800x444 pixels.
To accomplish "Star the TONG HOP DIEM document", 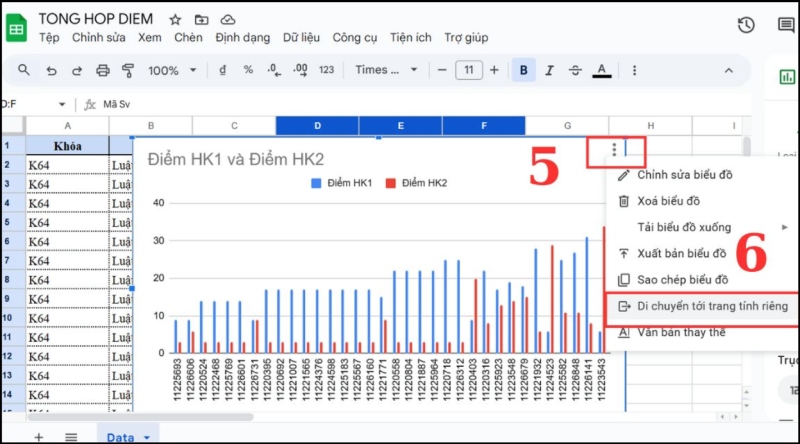I will [x=175, y=20].
